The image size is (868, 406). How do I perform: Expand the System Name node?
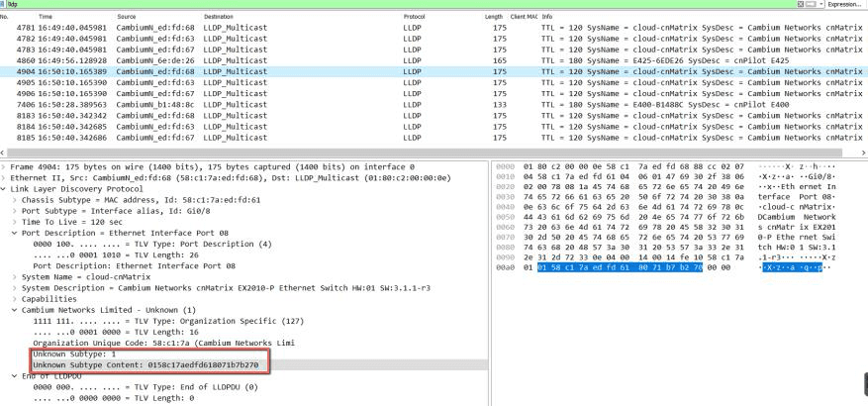(x=15, y=277)
